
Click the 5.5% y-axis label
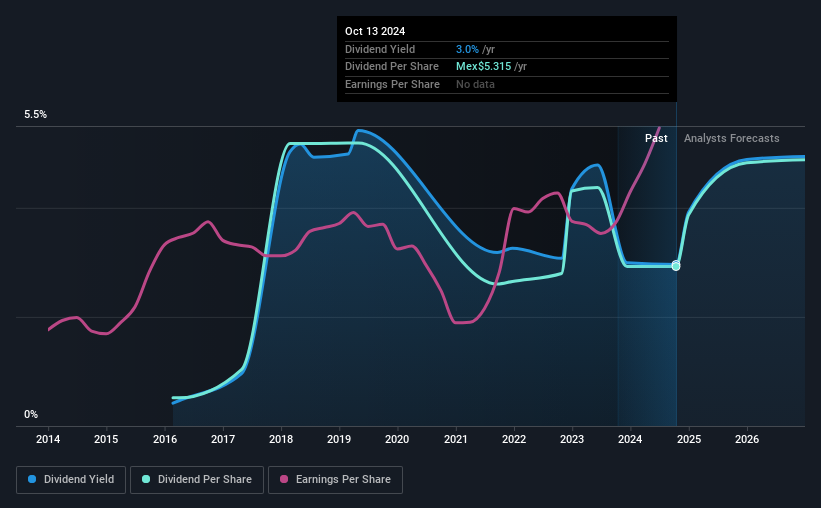[36, 115]
